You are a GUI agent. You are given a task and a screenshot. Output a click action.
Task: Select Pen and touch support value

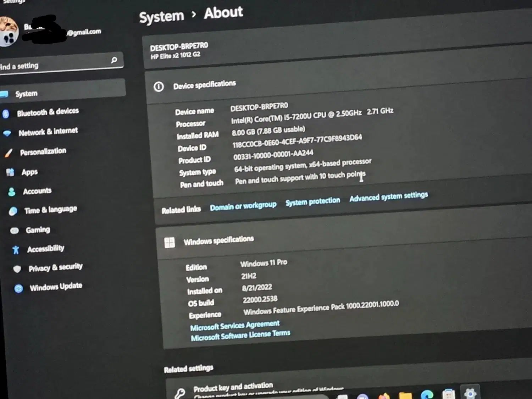(x=300, y=177)
